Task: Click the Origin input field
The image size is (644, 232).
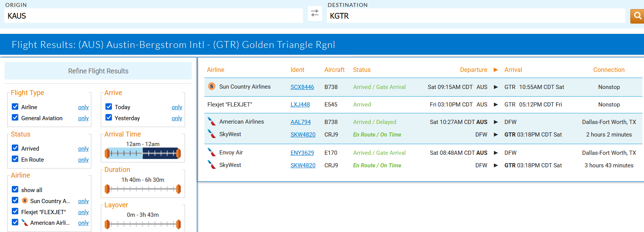Action: point(153,16)
